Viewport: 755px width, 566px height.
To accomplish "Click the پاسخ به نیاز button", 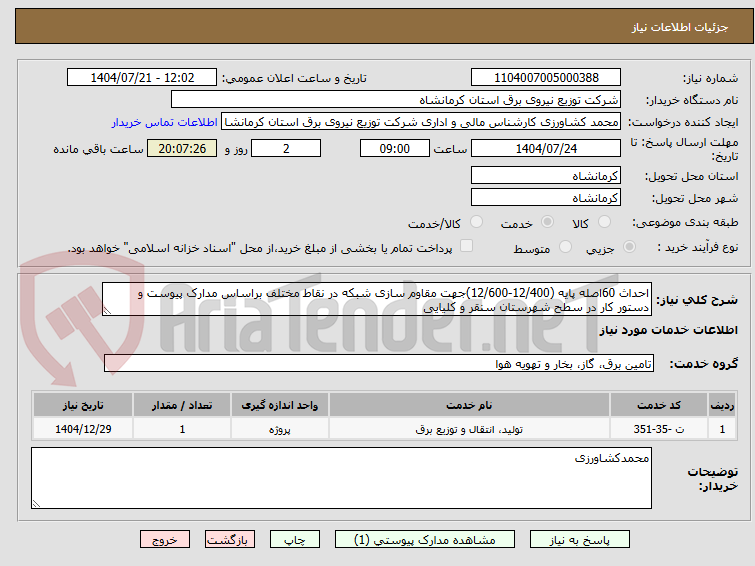I will click(x=580, y=540).
